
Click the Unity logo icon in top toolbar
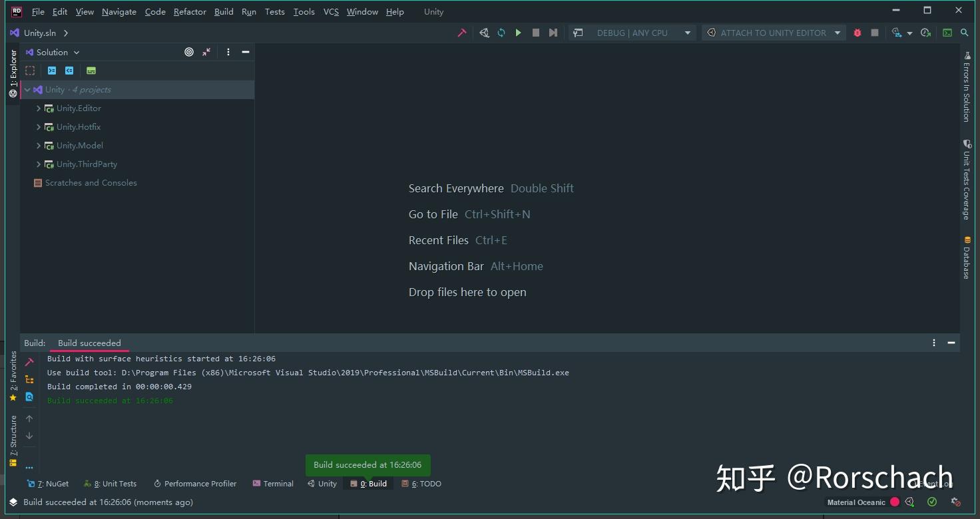[484, 33]
